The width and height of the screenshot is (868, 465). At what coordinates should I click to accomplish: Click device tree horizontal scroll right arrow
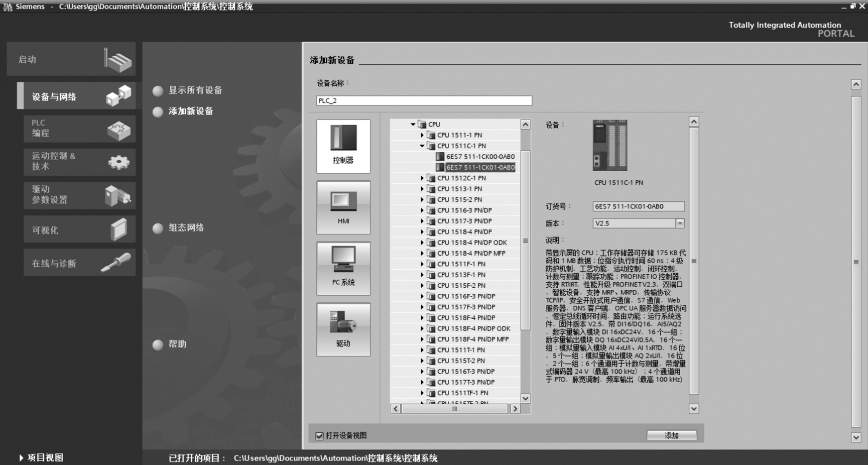515,409
